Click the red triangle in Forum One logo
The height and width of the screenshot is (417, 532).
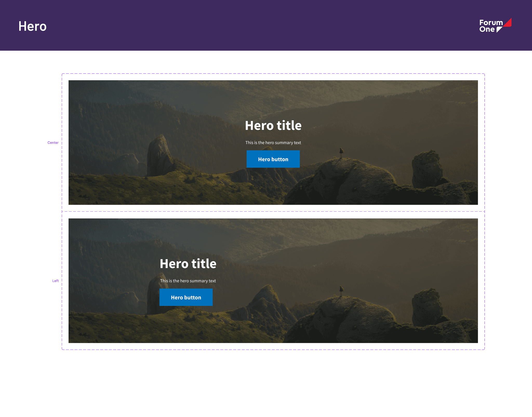pyautogui.click(x=508, y=23)
